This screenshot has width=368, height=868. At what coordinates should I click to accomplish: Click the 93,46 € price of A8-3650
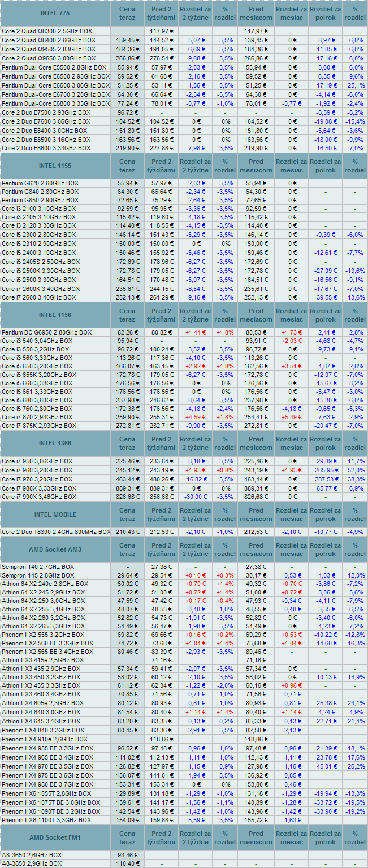pos(127,854)
